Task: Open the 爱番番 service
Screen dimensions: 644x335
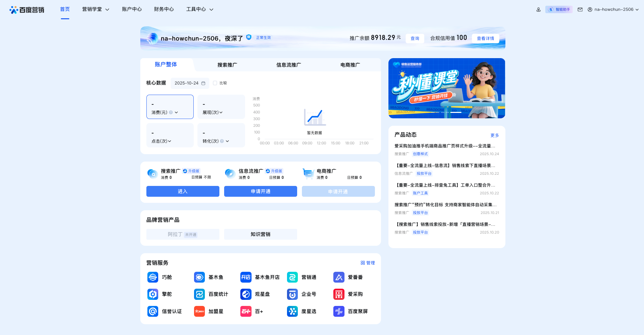Action: (x=339, y=277)
